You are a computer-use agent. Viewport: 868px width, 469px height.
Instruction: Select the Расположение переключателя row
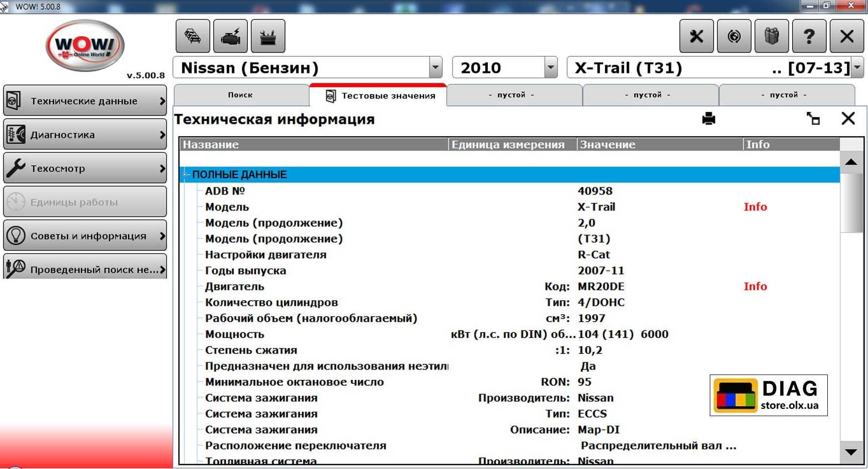pos(509,446)
